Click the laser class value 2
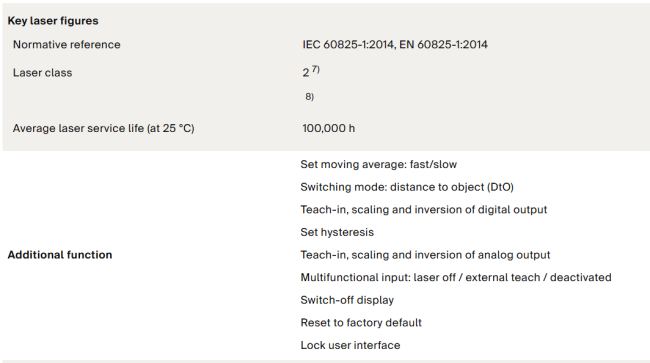This screenshot has width=650, height=363. 306,73
